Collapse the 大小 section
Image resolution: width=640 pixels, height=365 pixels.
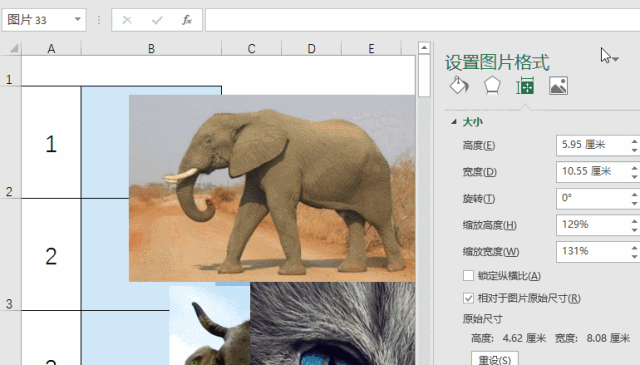point(453,122)
